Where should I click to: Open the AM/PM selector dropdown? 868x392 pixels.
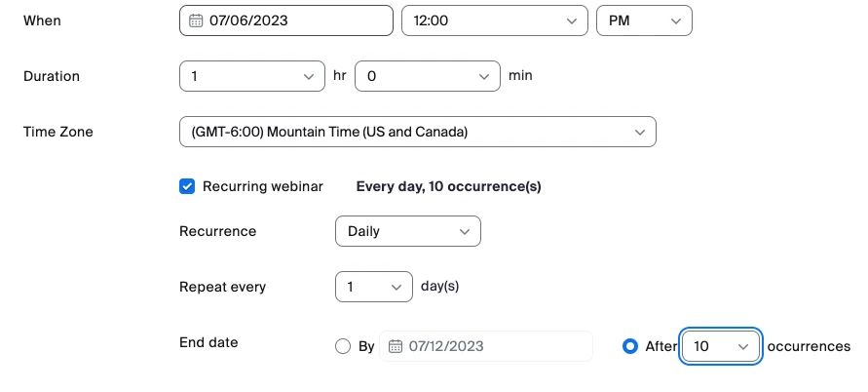(643, 20)
